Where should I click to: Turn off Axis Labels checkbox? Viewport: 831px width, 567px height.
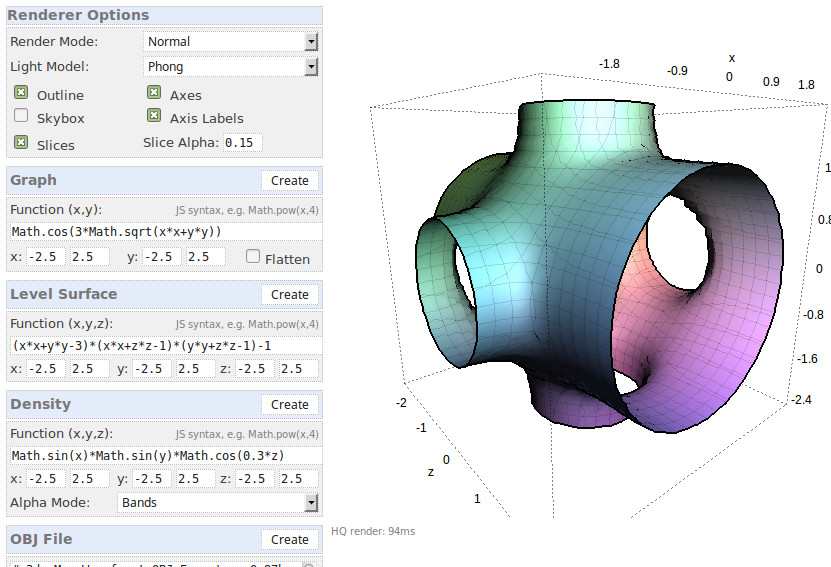click(154, 116)
